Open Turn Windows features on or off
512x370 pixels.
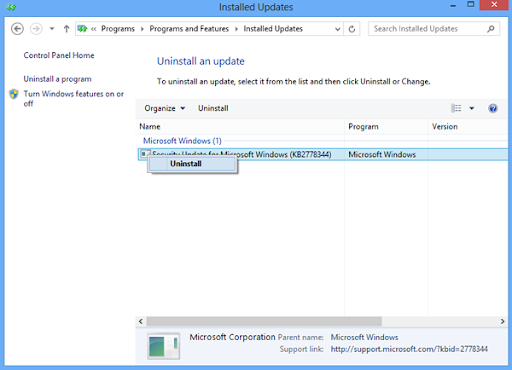pos(73,99)
